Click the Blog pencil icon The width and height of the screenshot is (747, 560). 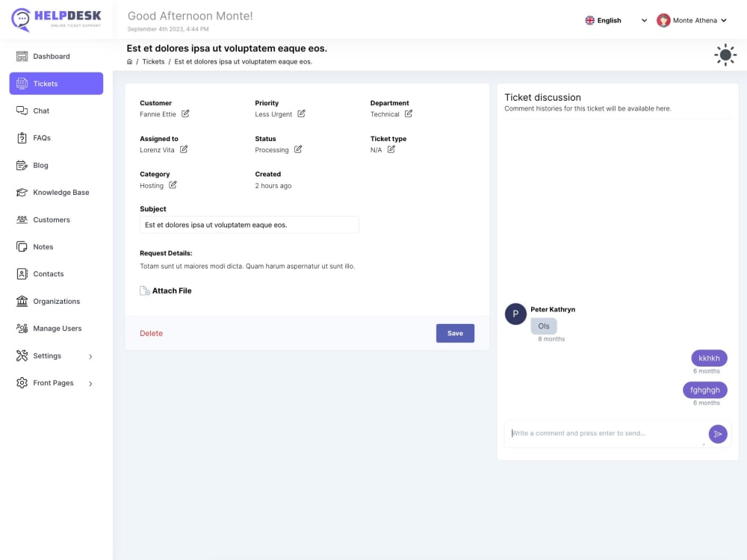(22, 165)
